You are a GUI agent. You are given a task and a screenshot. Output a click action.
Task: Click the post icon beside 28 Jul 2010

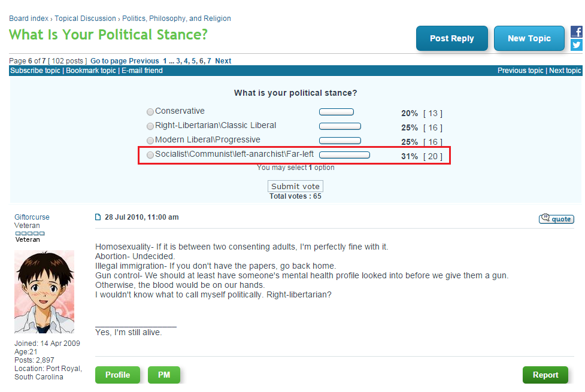98,217
